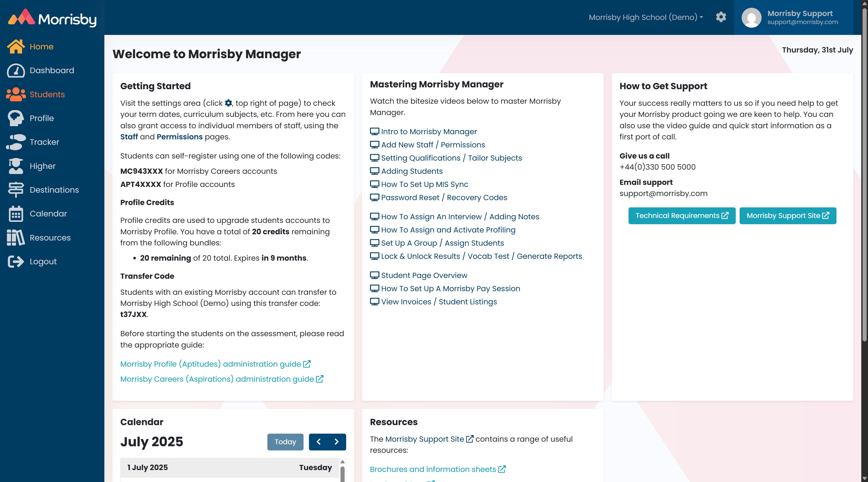Click the inline gear icon in Getting Started
868x482 pixels.
pos(228,103)
